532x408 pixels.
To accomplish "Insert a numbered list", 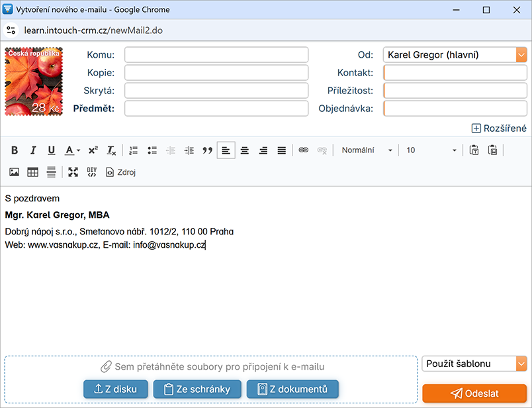I will pyautogui.click(x=134, y=150).
